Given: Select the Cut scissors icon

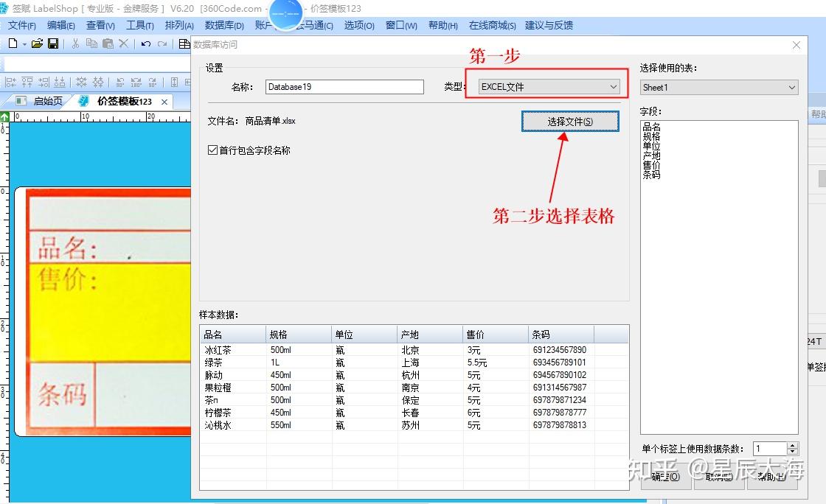Looking at the screenshot, I should 75,44.
